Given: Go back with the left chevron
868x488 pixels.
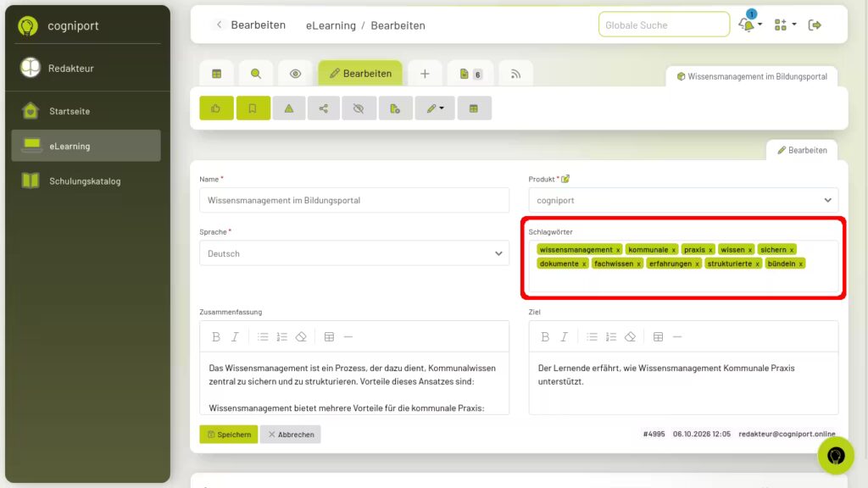Looking at the screenshot, I should coord(220,25).
